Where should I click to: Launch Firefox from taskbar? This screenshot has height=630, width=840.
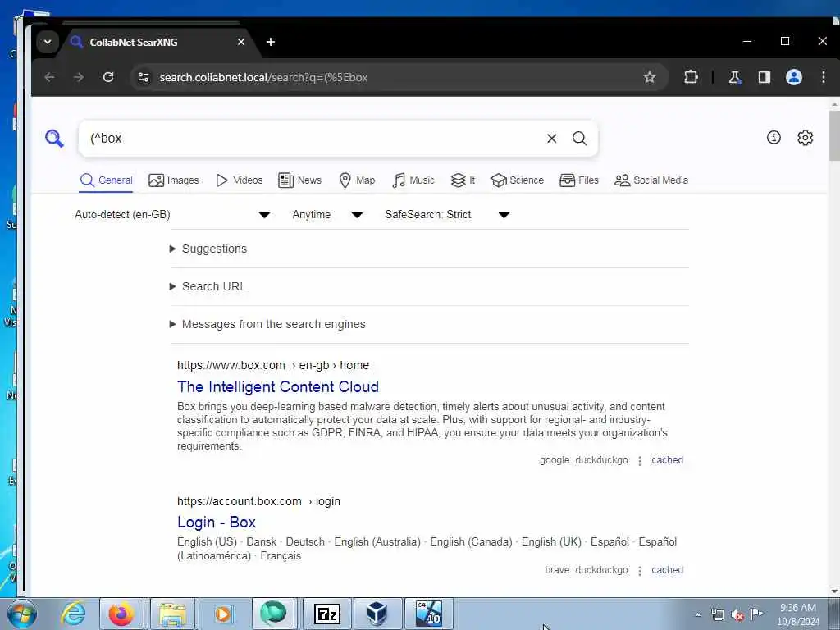121,614
